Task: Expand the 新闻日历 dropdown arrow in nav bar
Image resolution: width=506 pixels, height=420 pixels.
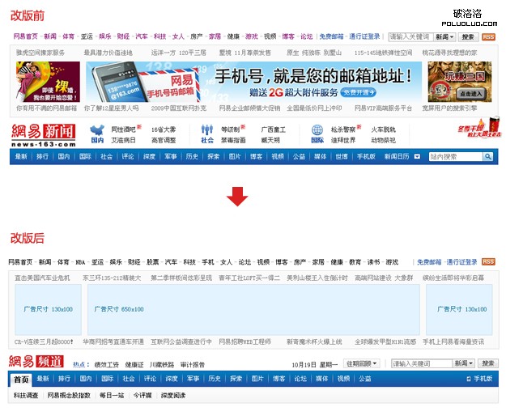Action: click(417, 156)
